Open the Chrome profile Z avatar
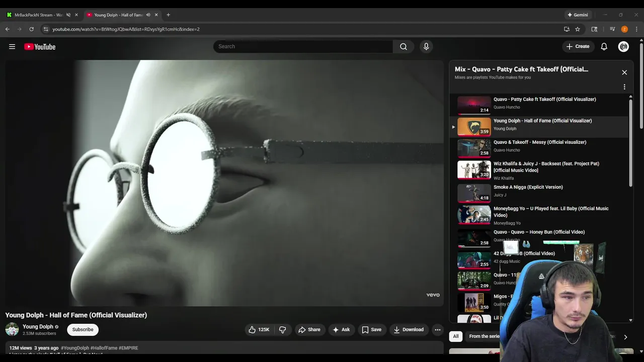Screen dimensions: 644x362 tap(624, 29)
